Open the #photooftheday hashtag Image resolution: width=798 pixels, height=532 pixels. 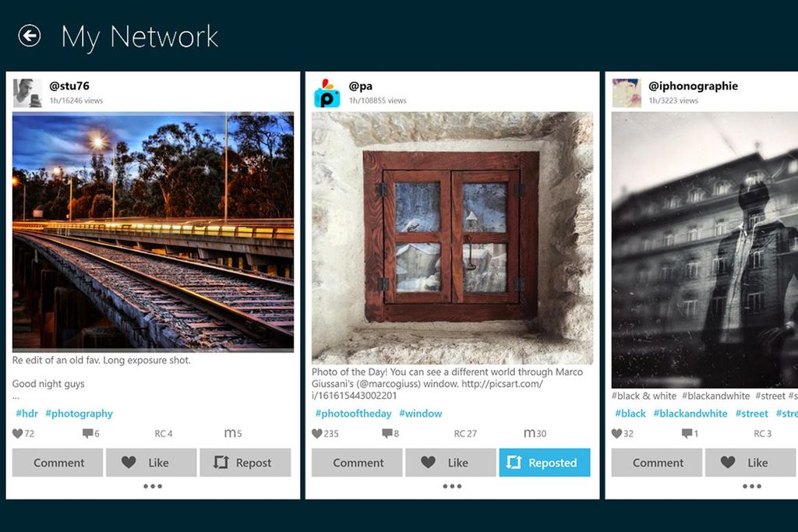point(353,414)
